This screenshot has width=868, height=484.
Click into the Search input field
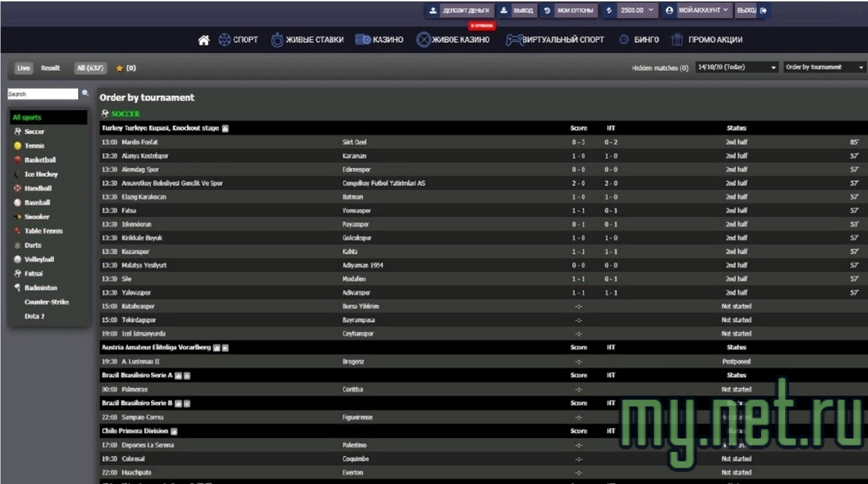click(42, 94)
